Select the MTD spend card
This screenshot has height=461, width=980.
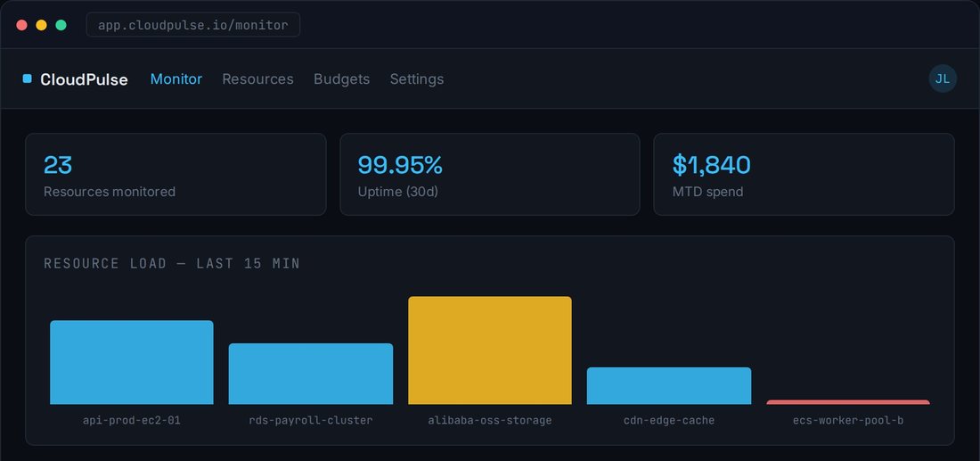point(804,175)
